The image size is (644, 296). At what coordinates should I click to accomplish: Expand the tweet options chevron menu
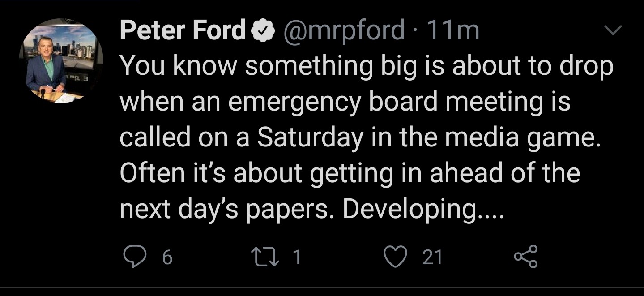[x=613, y=30]
